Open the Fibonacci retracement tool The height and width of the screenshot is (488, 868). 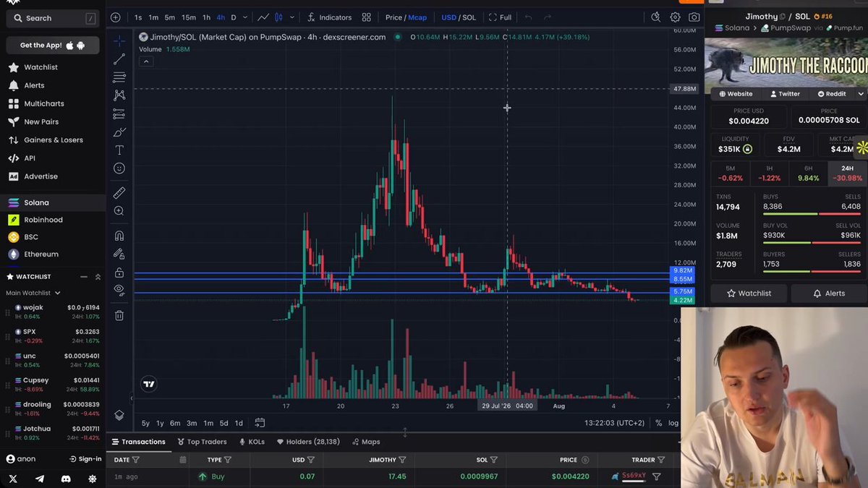coord(119,77)
